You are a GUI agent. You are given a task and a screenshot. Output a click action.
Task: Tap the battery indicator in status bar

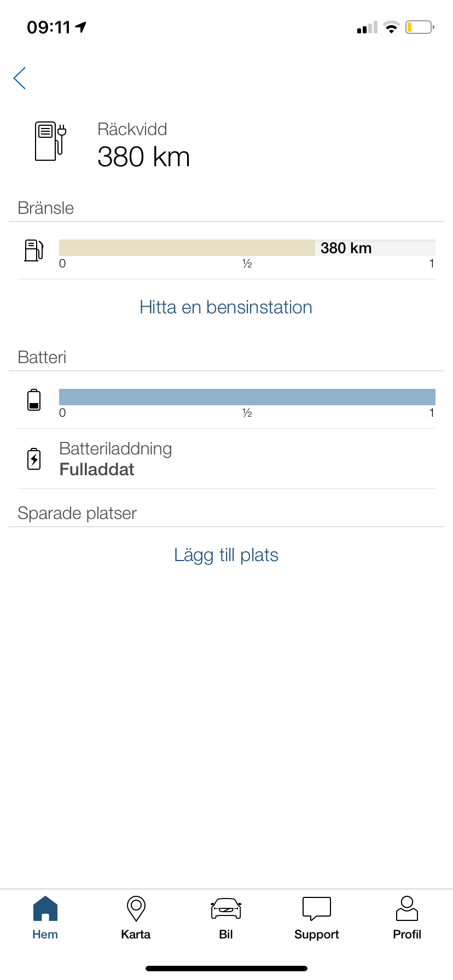[x=420, y=27]
